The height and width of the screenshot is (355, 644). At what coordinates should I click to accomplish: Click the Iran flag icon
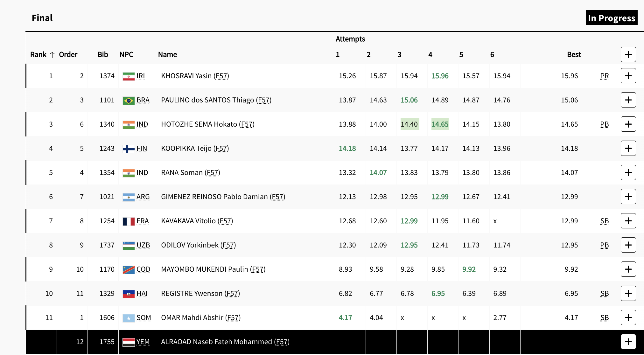tap(129, 76)
